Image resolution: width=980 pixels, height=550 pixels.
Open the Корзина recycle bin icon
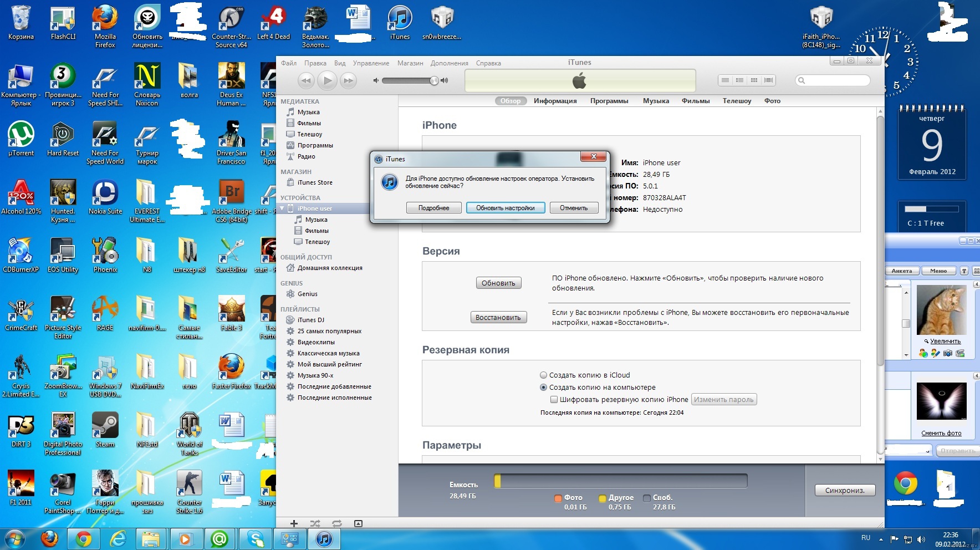tap(21, 22)
